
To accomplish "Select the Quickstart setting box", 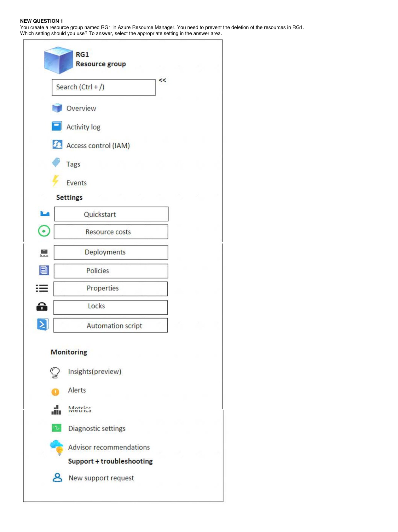I will click(x=111, y=214).
